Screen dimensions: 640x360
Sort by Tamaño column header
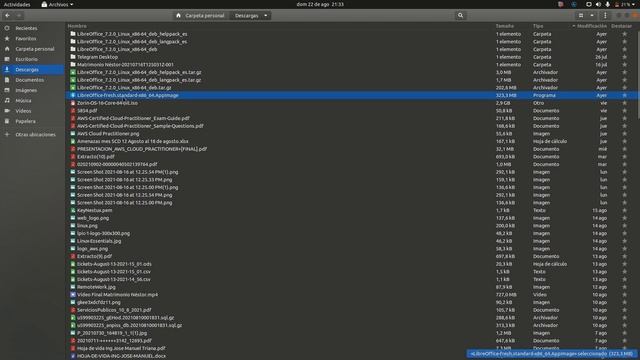pyautogui.click(x=504, y=26)
